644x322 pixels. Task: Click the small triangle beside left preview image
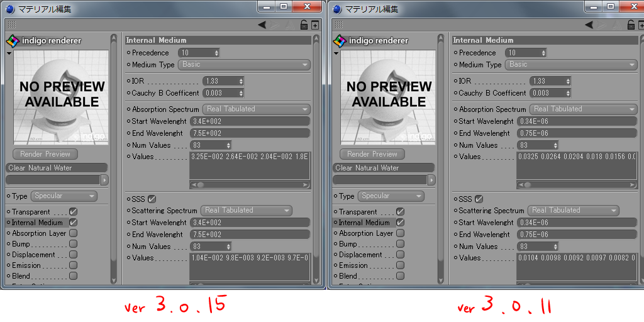(x=9, y=54)
